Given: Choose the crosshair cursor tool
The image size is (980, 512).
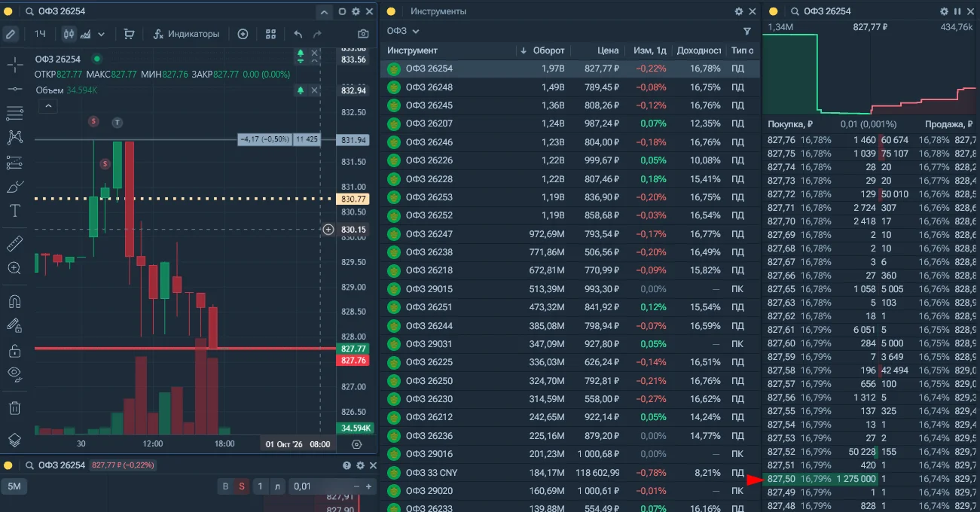Looking at the screenshot, I should [14, 64].
